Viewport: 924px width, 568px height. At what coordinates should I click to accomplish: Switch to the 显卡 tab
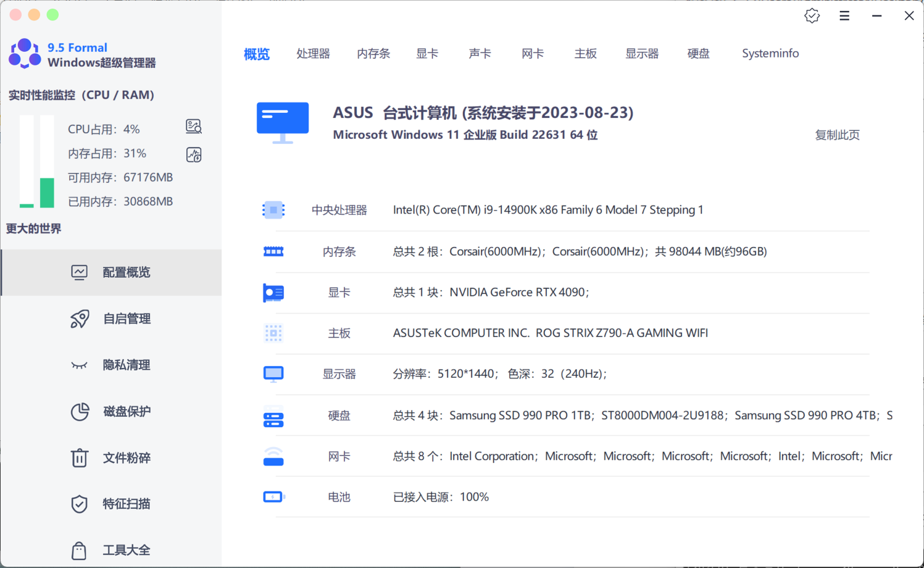(427, 54)
